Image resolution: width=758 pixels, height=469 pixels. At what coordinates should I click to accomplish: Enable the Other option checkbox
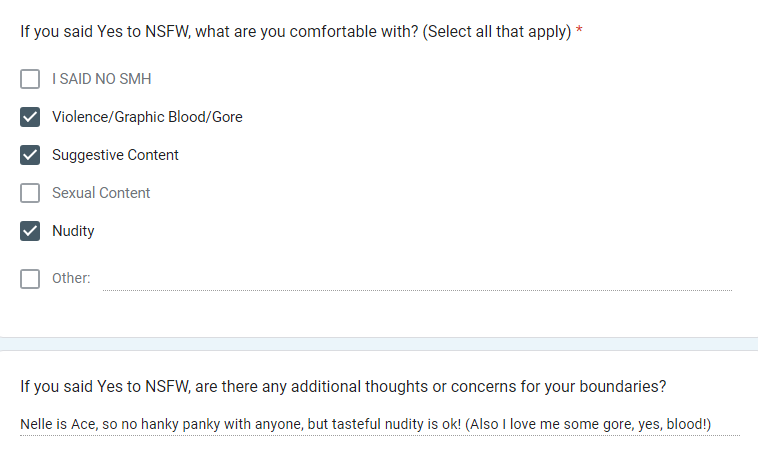pos(30,279)
